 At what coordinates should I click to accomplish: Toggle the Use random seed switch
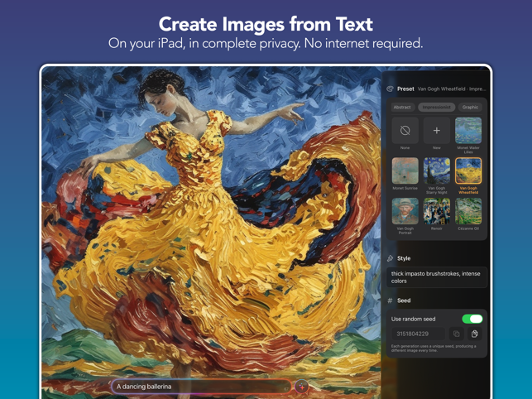click(472, 319)
